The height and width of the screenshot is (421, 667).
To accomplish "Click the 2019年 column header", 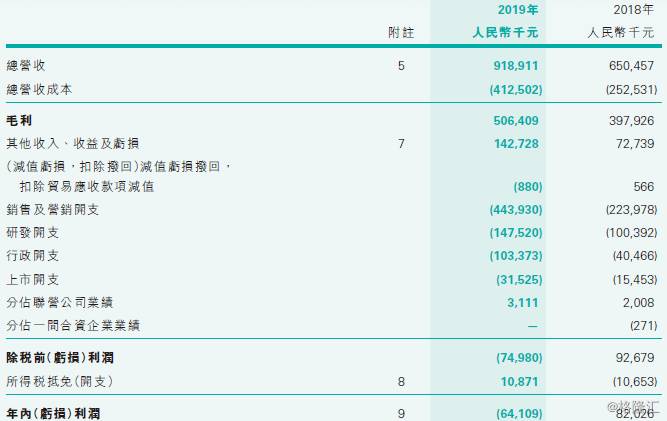I will [x=518, y=10].
